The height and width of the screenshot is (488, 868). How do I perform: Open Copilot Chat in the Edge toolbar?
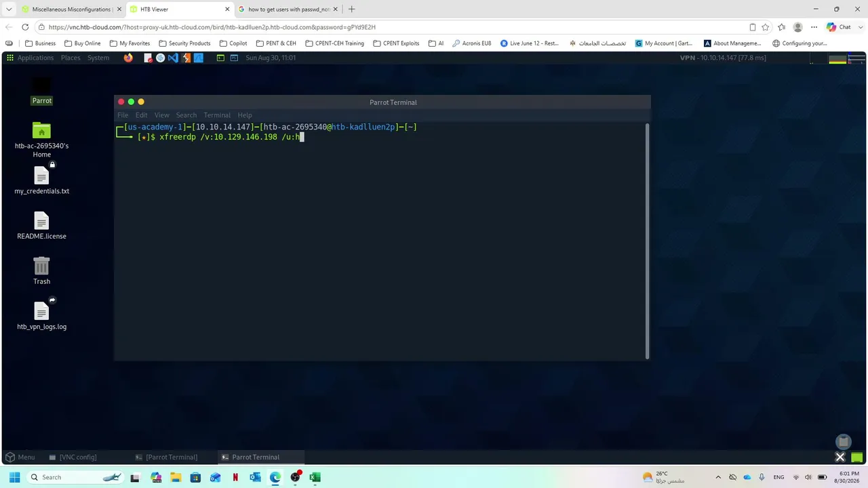click(x=839, y=27)
